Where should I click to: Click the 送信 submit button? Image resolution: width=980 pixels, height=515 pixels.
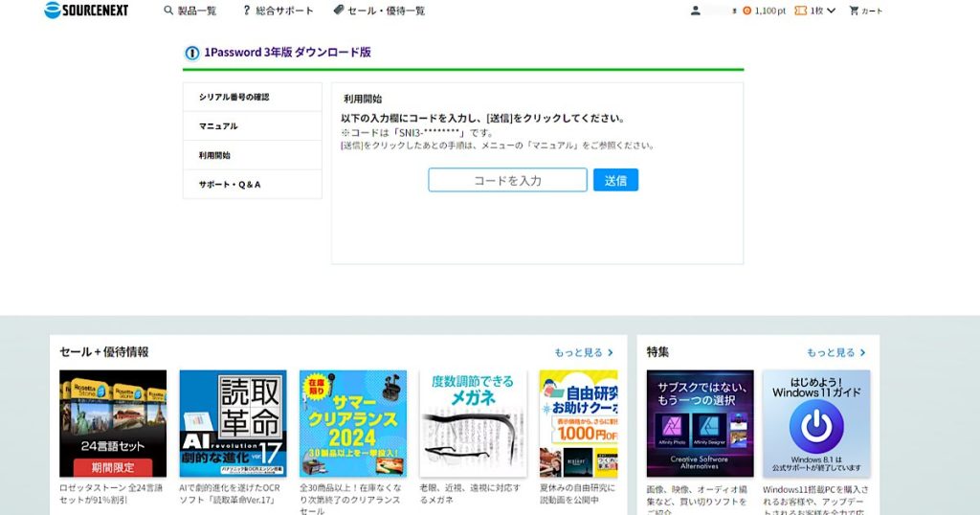[615, 180]
